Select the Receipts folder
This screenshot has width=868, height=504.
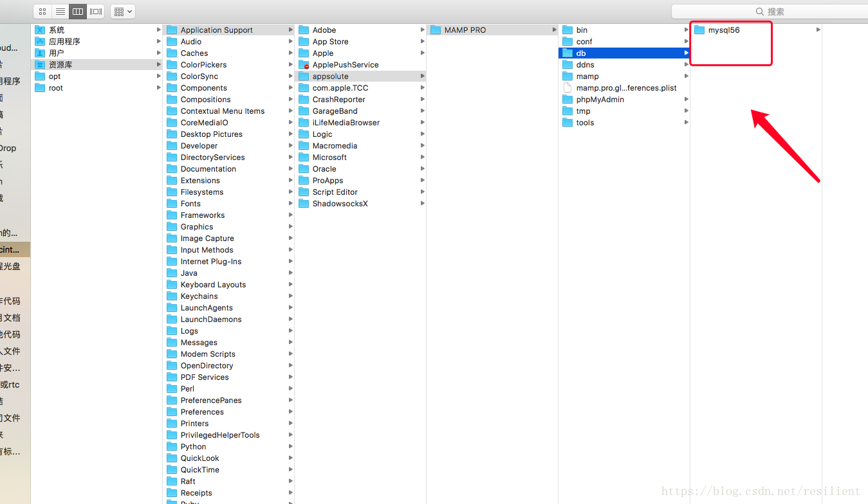pyautogui.click(x=229, y=493)
